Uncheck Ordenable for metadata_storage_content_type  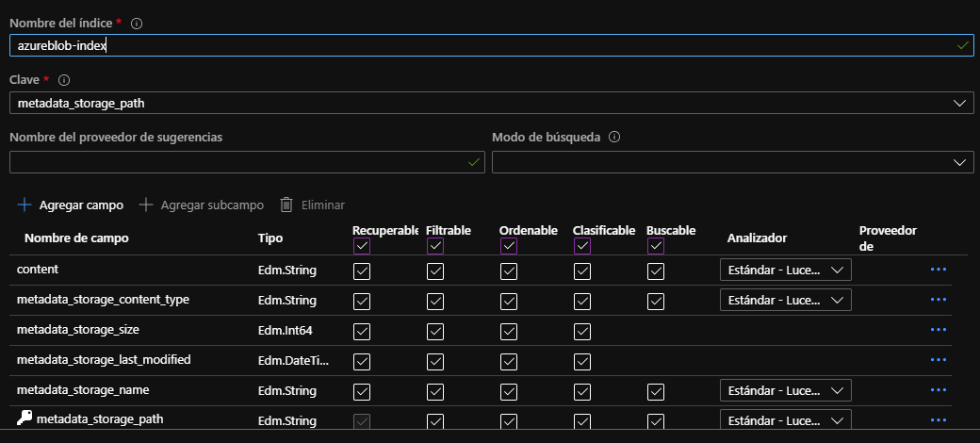tap(509, 302)
